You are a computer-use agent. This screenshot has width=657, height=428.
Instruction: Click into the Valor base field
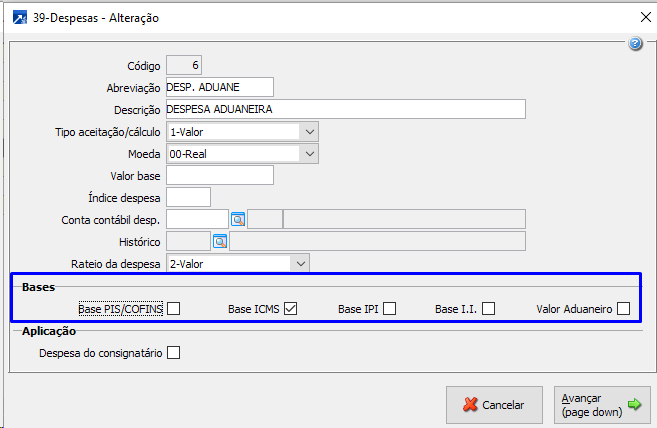(220, 175)
